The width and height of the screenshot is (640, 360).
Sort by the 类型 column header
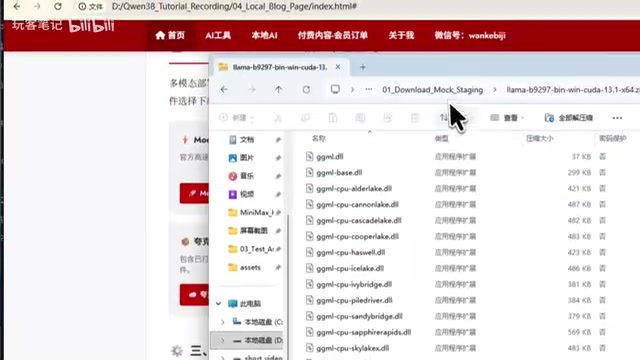coord(442,138)
